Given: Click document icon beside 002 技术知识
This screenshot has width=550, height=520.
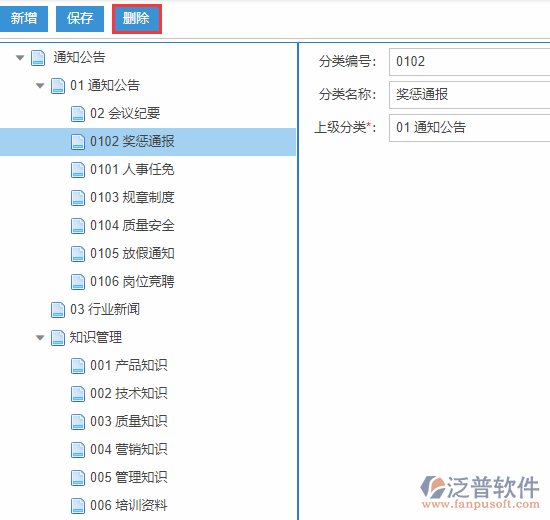Looking at the screenshot, I should click(x=78, y=394).
